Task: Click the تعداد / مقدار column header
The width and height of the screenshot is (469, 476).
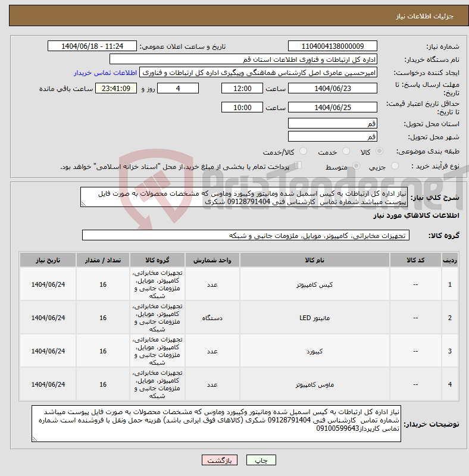Action: (x=103, y=260)
